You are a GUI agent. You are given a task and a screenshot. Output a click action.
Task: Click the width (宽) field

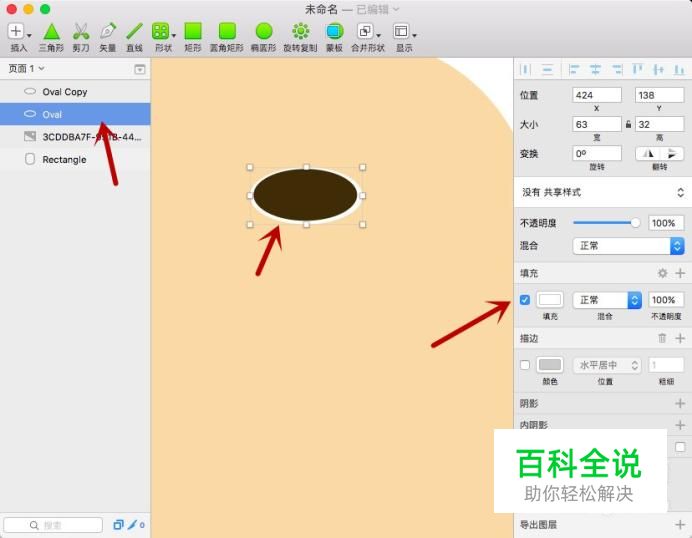pos(597,124)
